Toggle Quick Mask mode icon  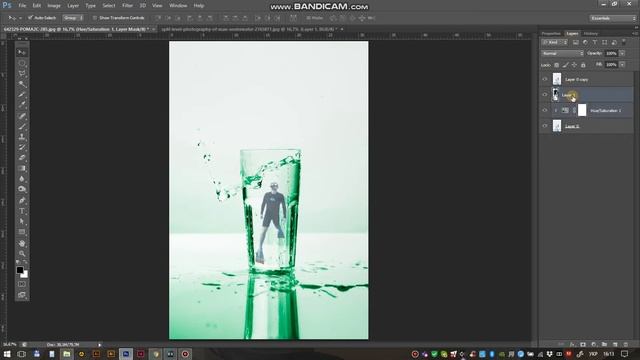pos(22,284)
